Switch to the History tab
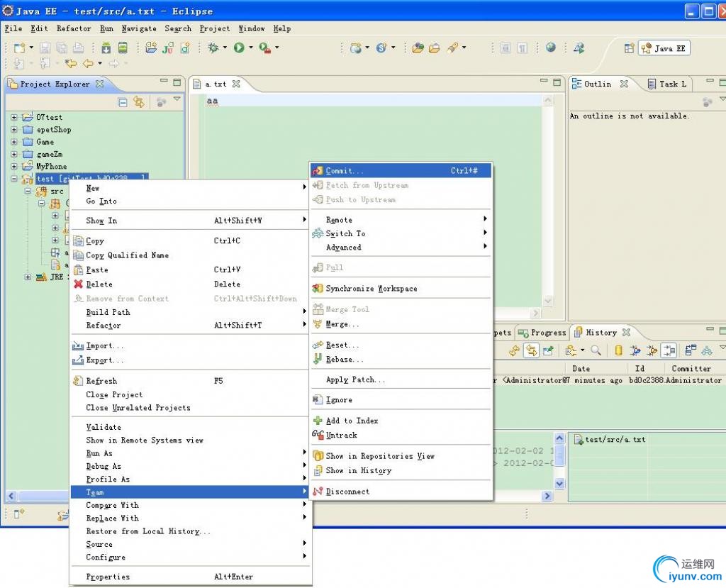The height and width of the screenshot is (588, 726). click(x=601, y=332)
